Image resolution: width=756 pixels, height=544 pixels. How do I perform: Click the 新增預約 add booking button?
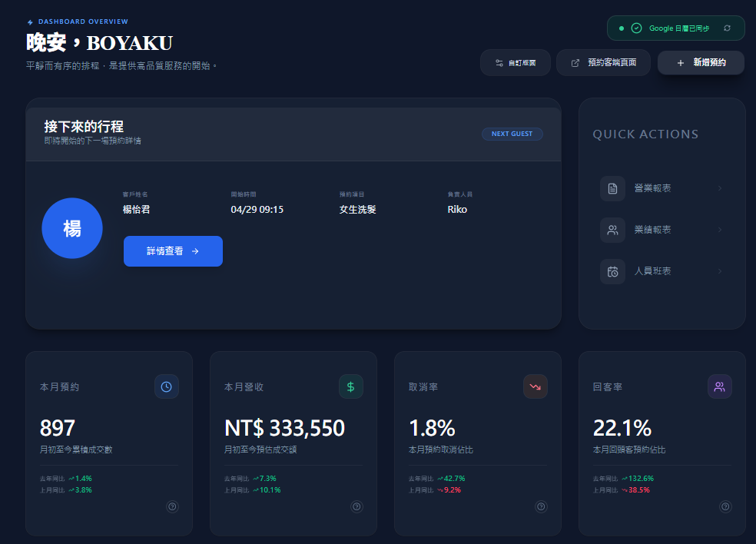tap(701, 63)
